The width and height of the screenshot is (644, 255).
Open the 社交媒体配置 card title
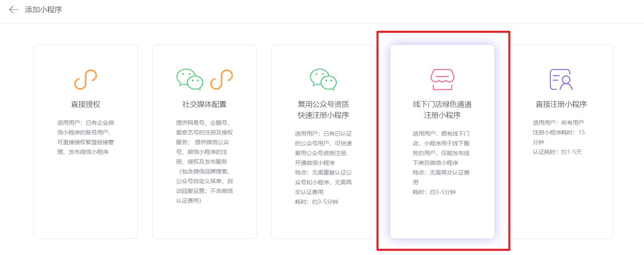pyautogui.click(x=205, y=104)
